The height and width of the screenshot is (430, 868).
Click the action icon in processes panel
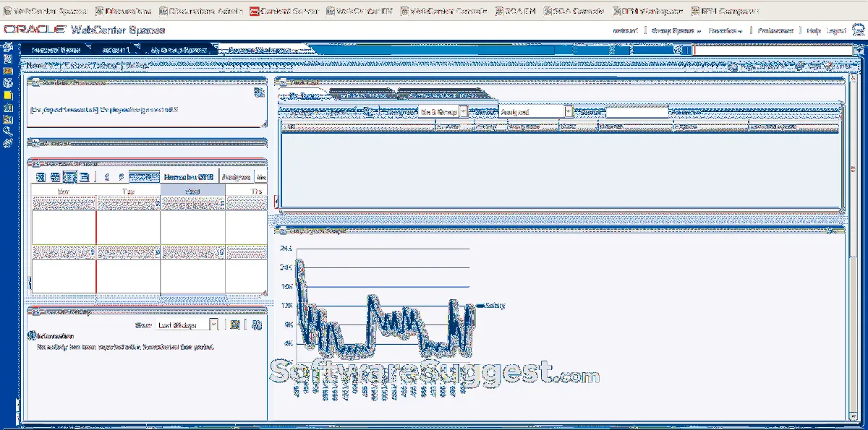(x=258, y=93)
